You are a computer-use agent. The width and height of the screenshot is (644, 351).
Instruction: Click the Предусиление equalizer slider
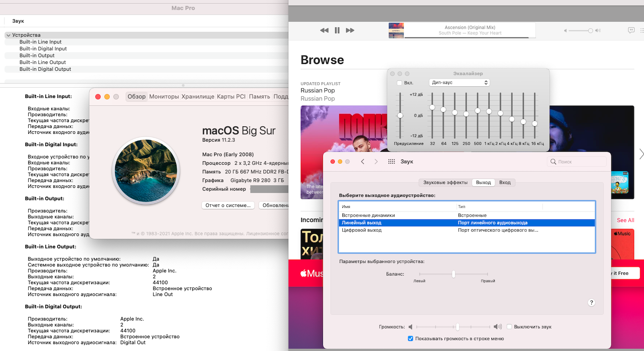click(x=400, y=115)
